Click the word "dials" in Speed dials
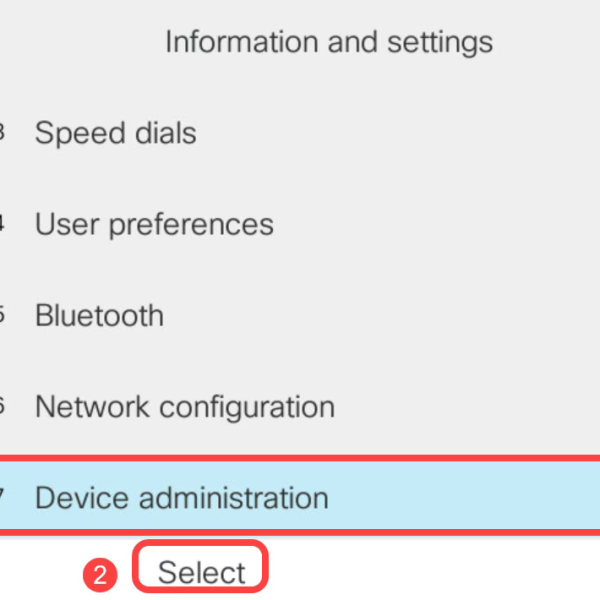600x600 pixels. pyautogui.click(x=160, y=133)
